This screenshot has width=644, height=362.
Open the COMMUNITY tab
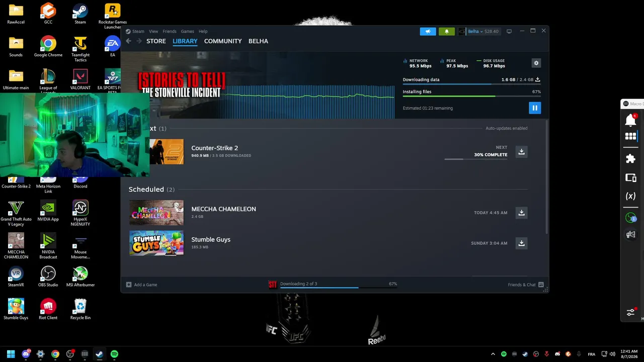[223, 41]
